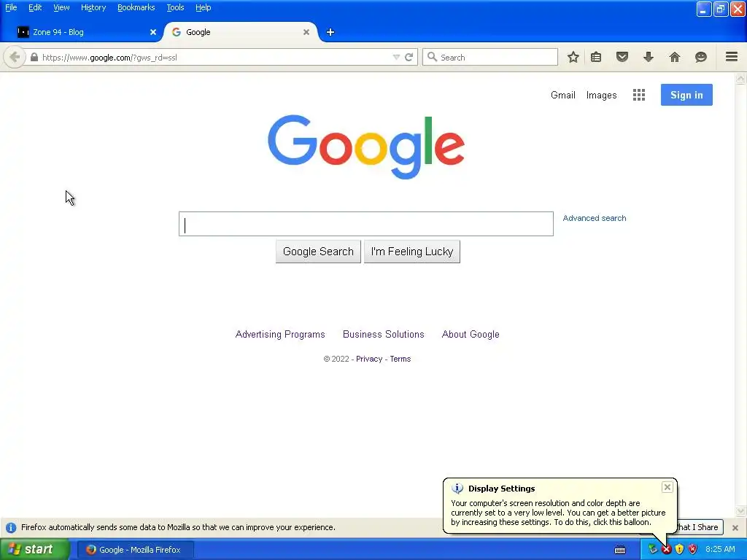Open Business Solutions link
Screen dimensions: 747x560
tap(384, 334)
